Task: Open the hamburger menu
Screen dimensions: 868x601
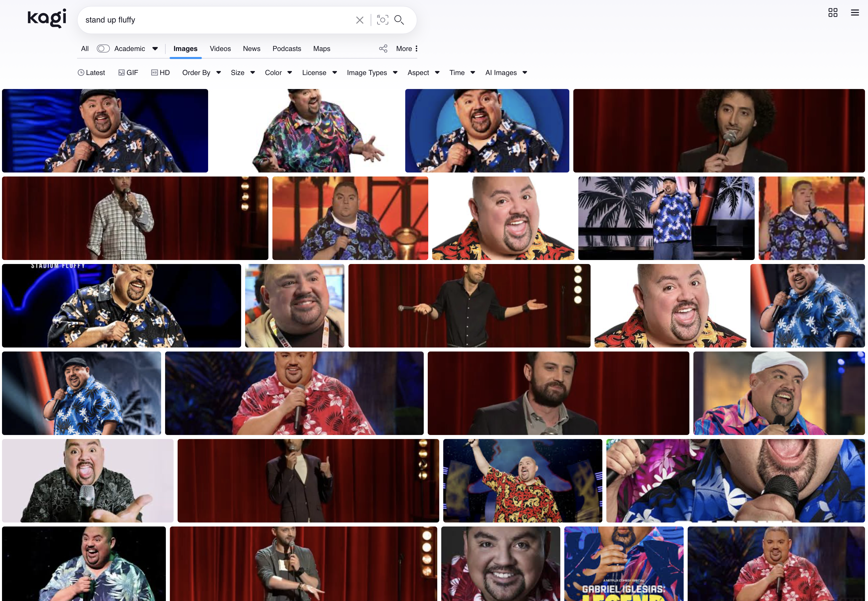Action: [x=855, y=13]
